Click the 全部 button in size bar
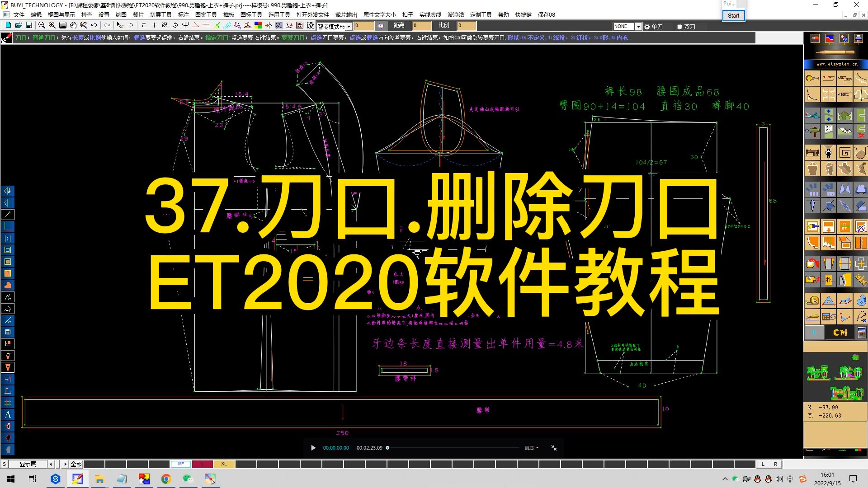The width and height of the screenshot is (868, 488). (76, 464)
